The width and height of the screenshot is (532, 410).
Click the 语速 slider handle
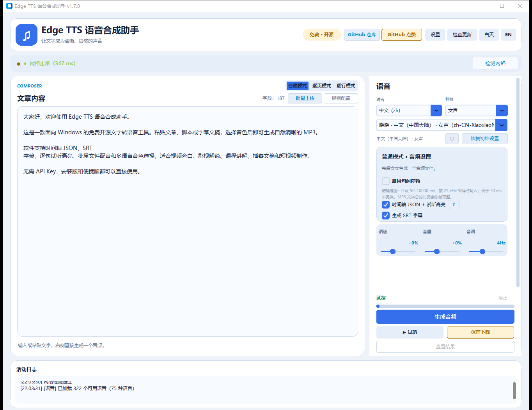coord(393,251)
